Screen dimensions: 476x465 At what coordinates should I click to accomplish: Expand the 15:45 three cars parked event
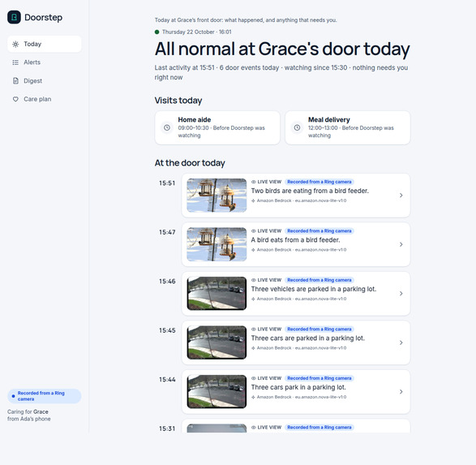click(x=401, y=342)
